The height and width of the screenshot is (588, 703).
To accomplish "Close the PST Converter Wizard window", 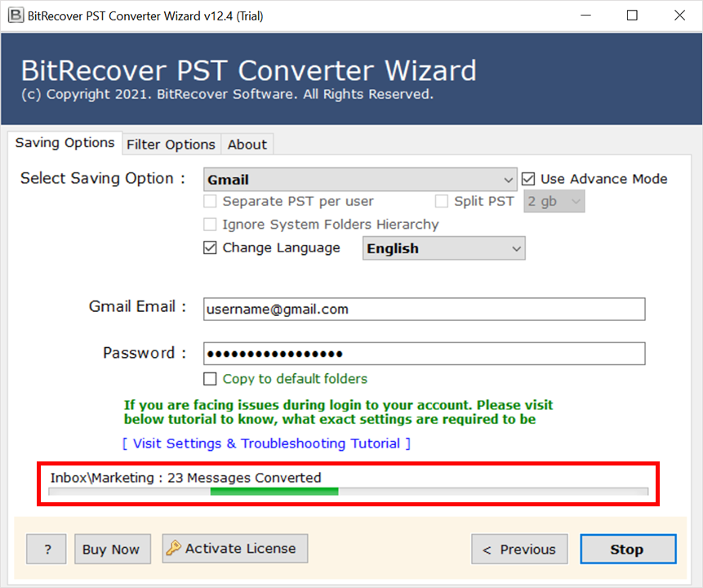I will tap(679, 16).
